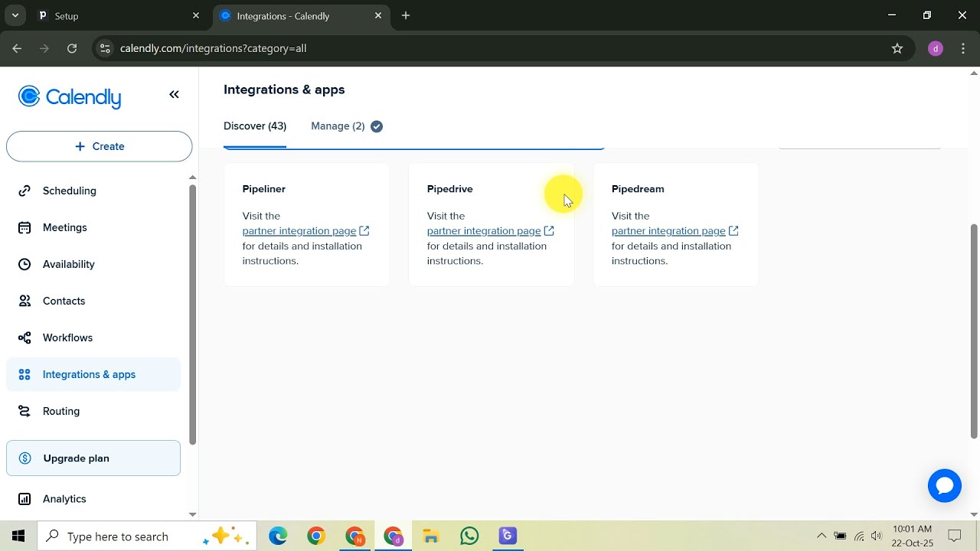This screenshot has width=980, height=551.
Task: Show hidden system tray icons
Action: click(x=822, y=536)
